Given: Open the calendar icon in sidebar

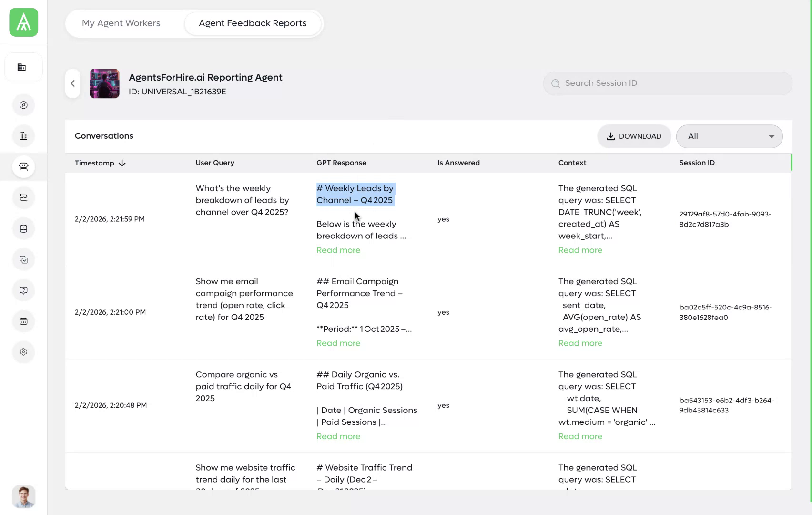Looking at the screenshot, I should [23, 321].
